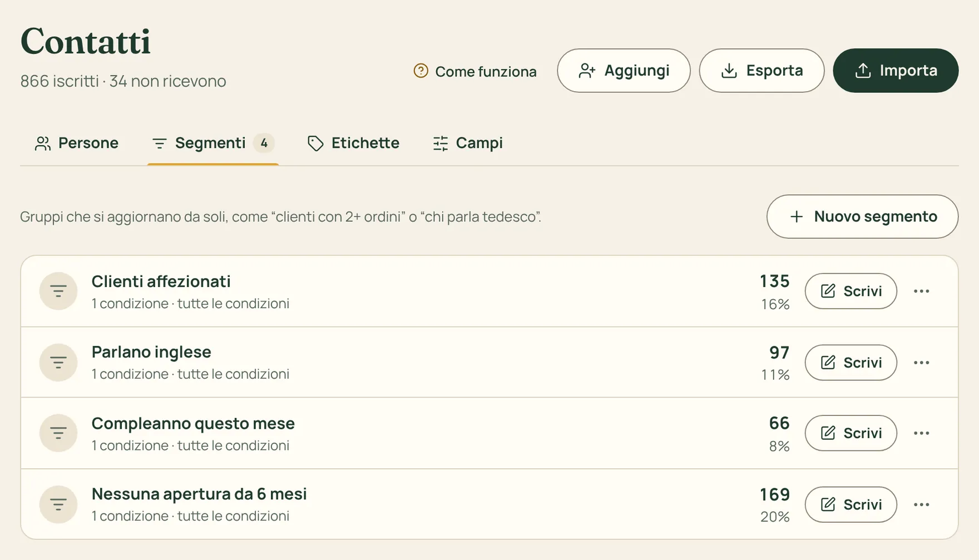This screenshot has height=560, width=979.
Task: Switch to the Persone tab
Action: click(x=77, y=143)
